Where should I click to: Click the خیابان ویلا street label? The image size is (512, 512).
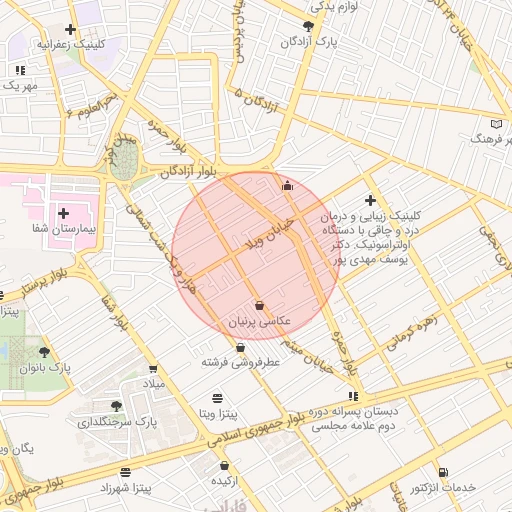point(270,234)
